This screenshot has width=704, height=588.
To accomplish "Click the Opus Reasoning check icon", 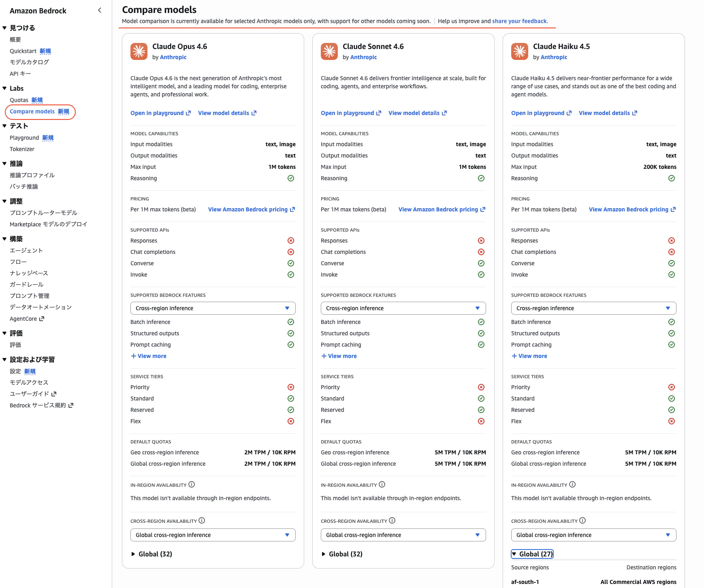I will click(291, 178).
